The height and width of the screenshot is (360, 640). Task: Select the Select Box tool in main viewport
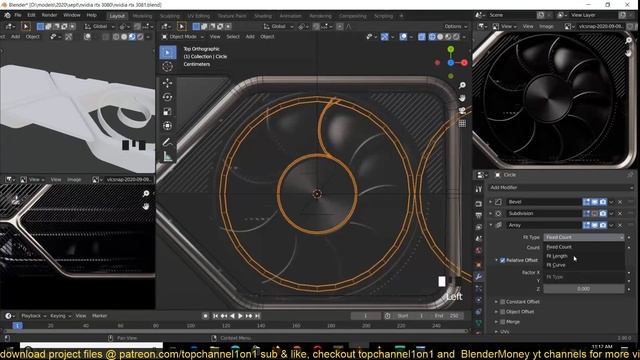point(167,52)
